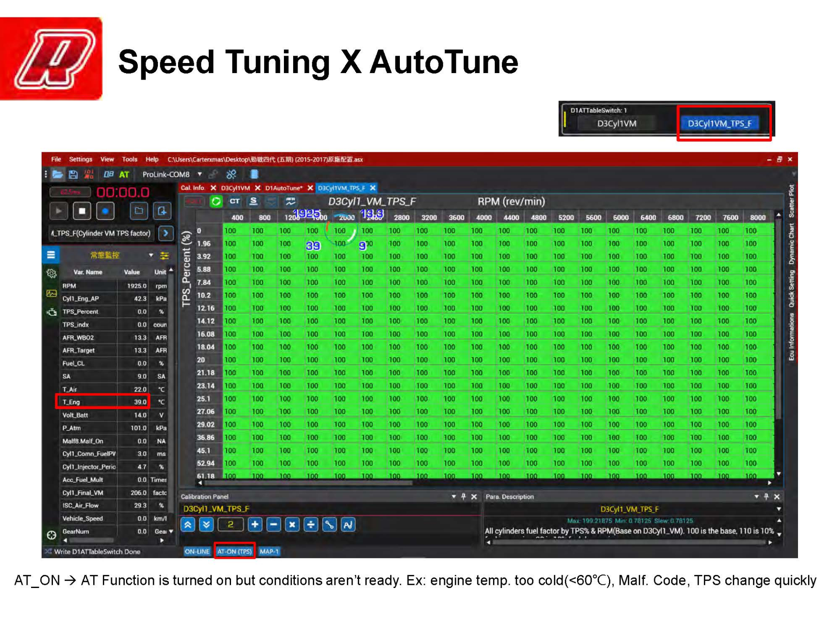Expand the Para. Description panel dropdown
The height and width of the screenshot is (630, 840).
click(757, 497)
